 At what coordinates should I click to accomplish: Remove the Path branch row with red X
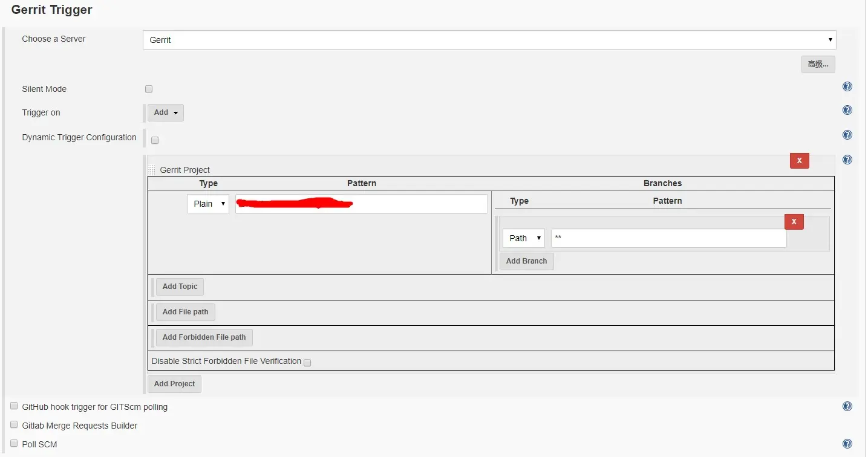[x=794, y=222]
